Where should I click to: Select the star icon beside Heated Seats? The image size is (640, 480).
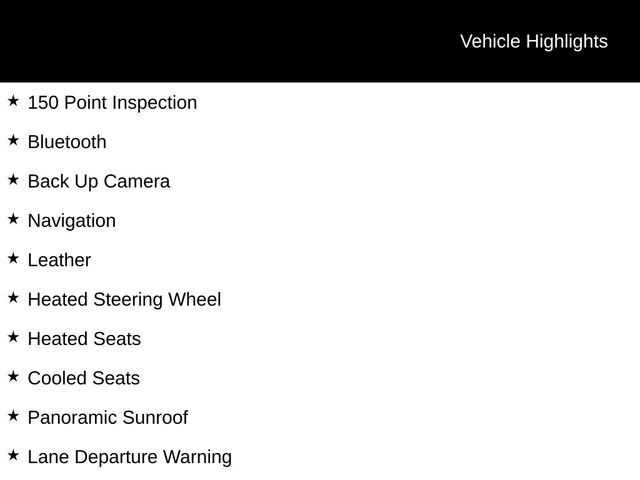point(13,337)
